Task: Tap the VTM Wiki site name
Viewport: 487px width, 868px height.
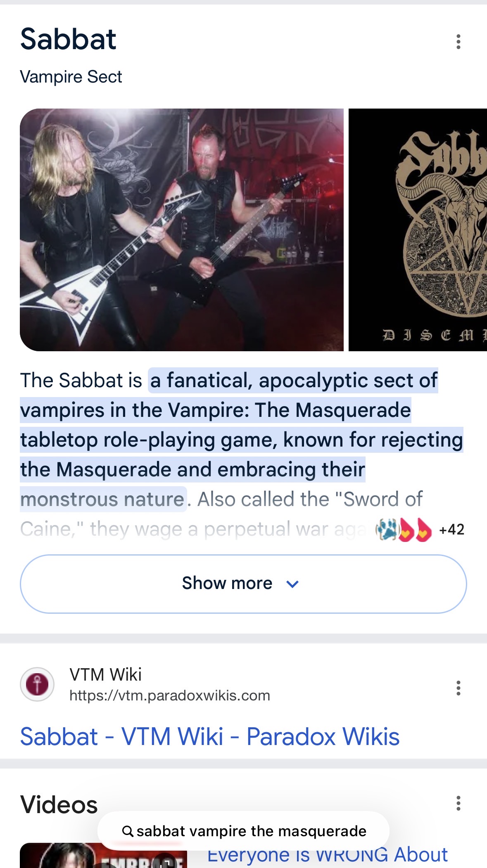Action: (x=105, y=675)
